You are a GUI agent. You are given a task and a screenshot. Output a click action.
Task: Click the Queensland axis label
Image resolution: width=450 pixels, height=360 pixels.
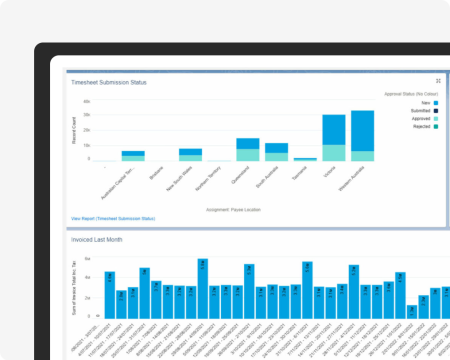tap(240, 175)
